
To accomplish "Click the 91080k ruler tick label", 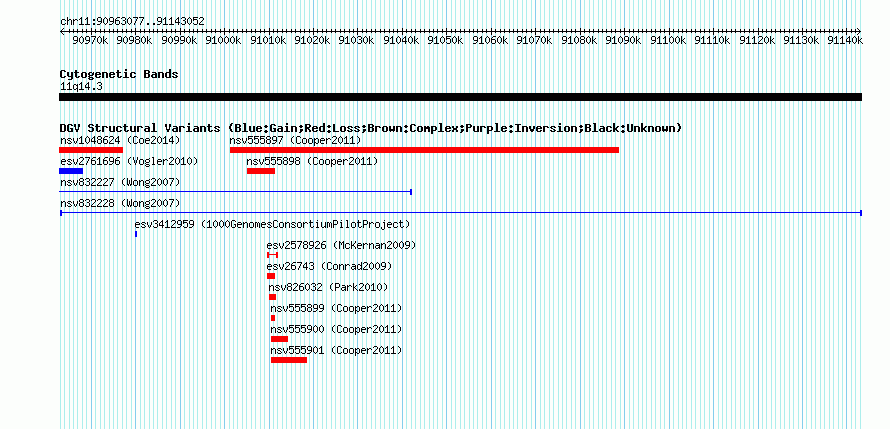I will tap(579, 40).
